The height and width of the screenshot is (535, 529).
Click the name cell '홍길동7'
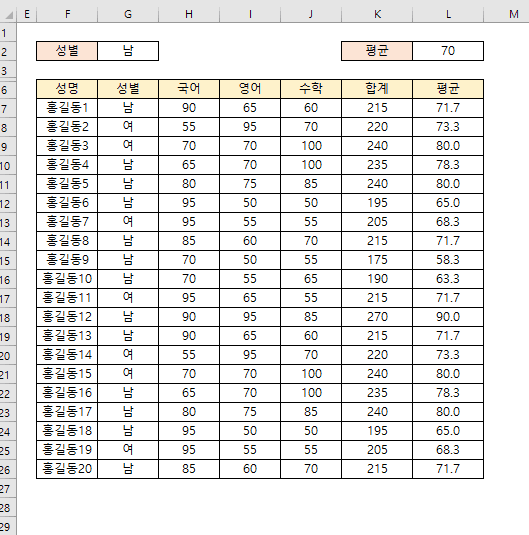[67, 222]
